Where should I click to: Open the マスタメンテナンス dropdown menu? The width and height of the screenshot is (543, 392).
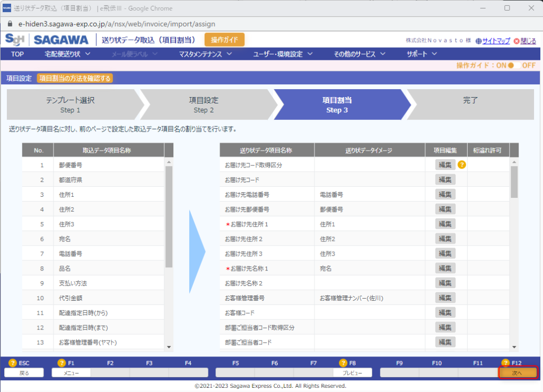205,54
